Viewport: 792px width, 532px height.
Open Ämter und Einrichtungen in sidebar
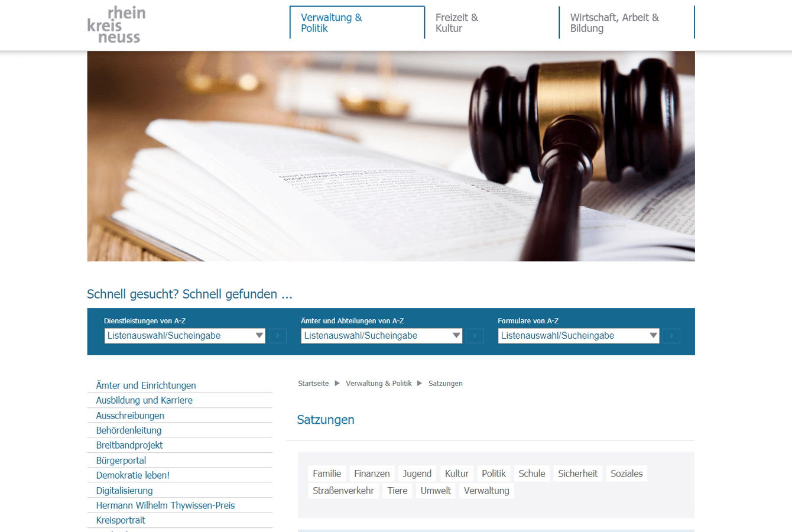(x=146, y=385)
